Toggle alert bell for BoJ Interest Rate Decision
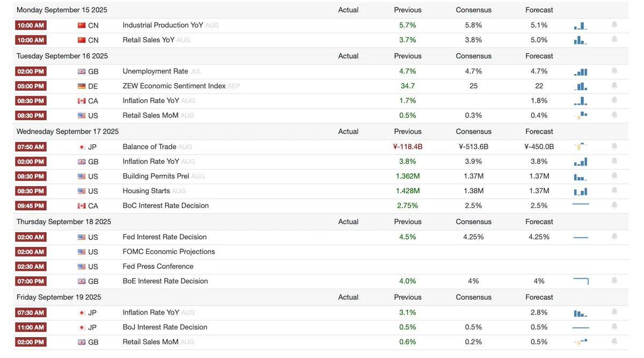Screen dimensions: 644x358 click(614, 327)
